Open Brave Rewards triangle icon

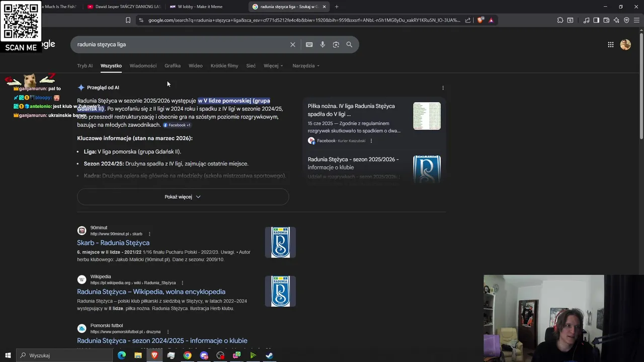coord(491,20)
